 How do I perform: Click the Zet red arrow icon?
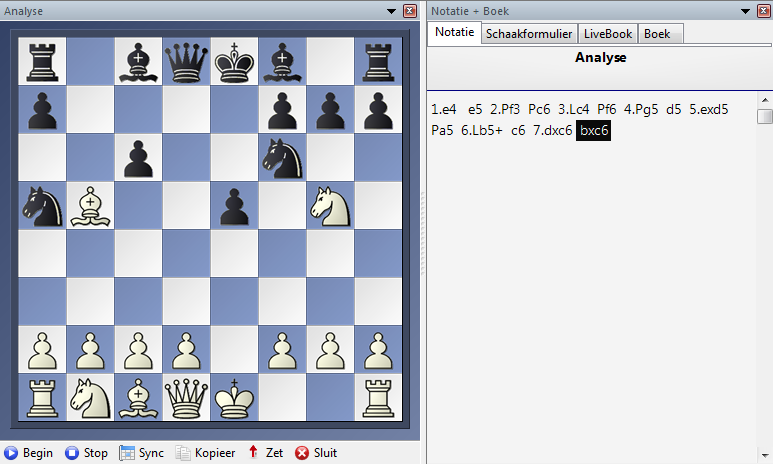point(253,453)
